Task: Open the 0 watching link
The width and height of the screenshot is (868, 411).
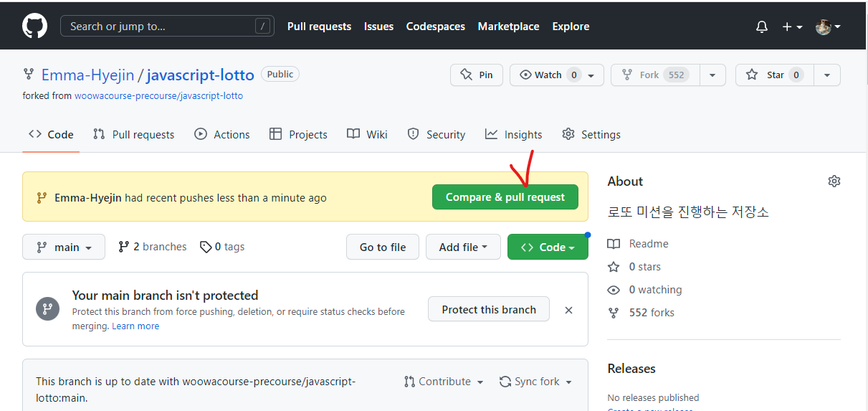Action: [644, 290]
